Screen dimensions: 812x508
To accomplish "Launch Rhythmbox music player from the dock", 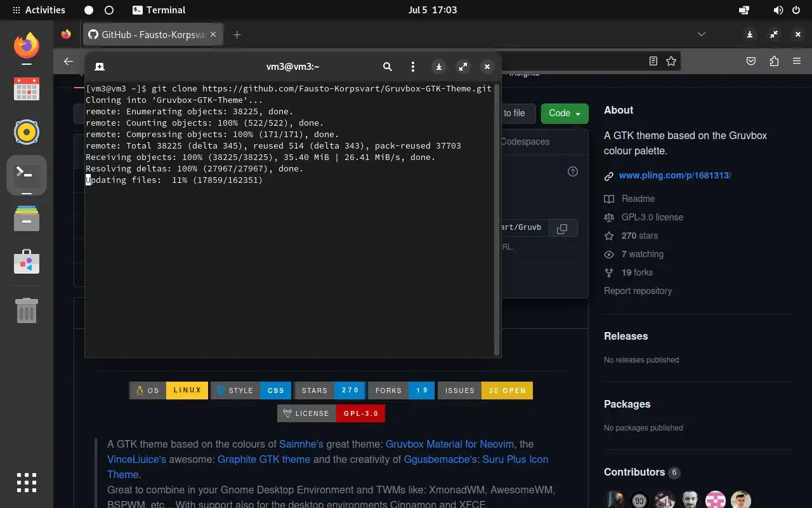I will pyautogui.click(x=27, y=132).
